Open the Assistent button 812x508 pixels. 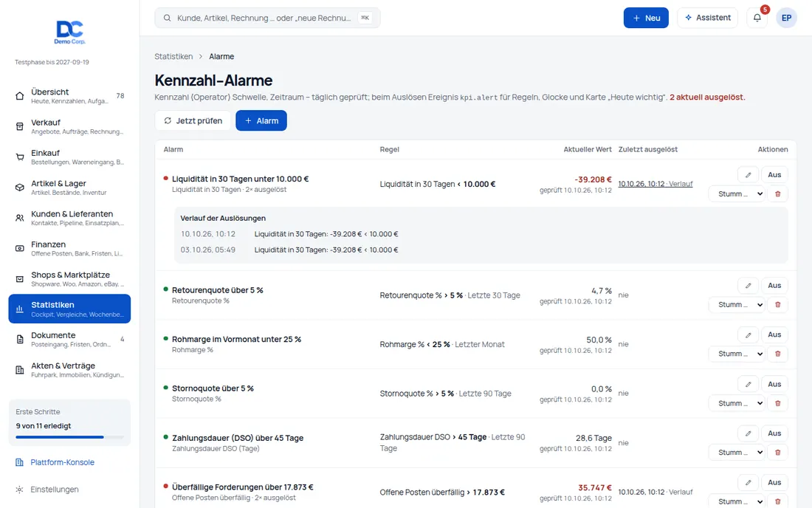click(707, 18)
